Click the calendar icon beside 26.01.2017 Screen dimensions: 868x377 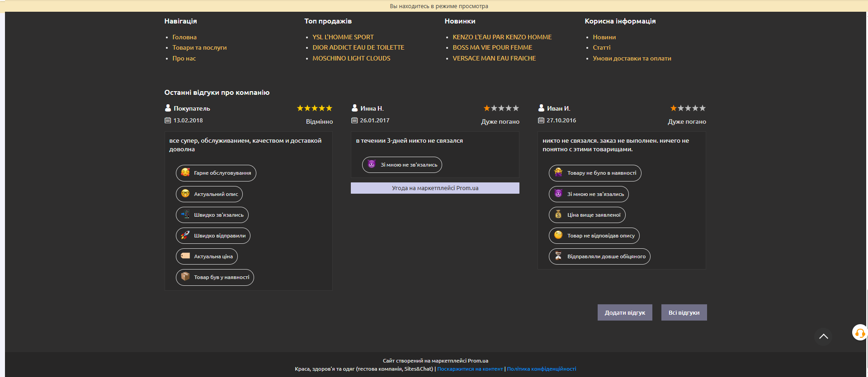[x=354, y=121]
